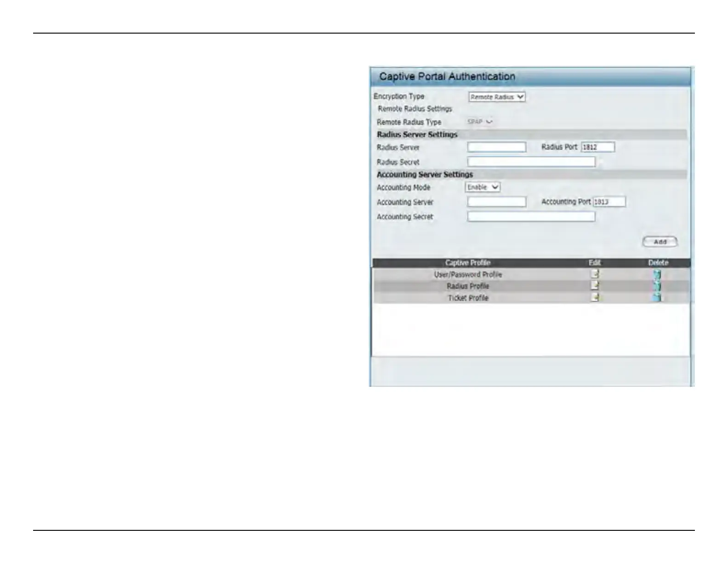Click the Delete column header
The image size is (728, 563).
(x=658, y=263)
